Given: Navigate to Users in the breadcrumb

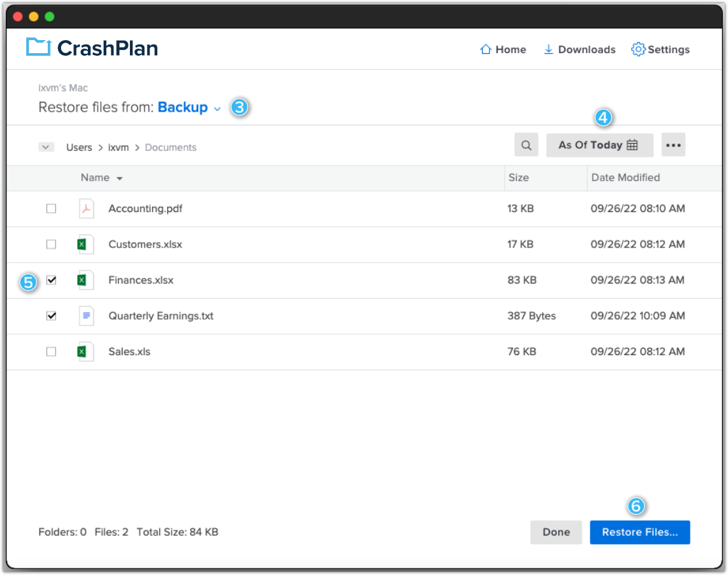Looking at the screenshot, I should (79, 147).
